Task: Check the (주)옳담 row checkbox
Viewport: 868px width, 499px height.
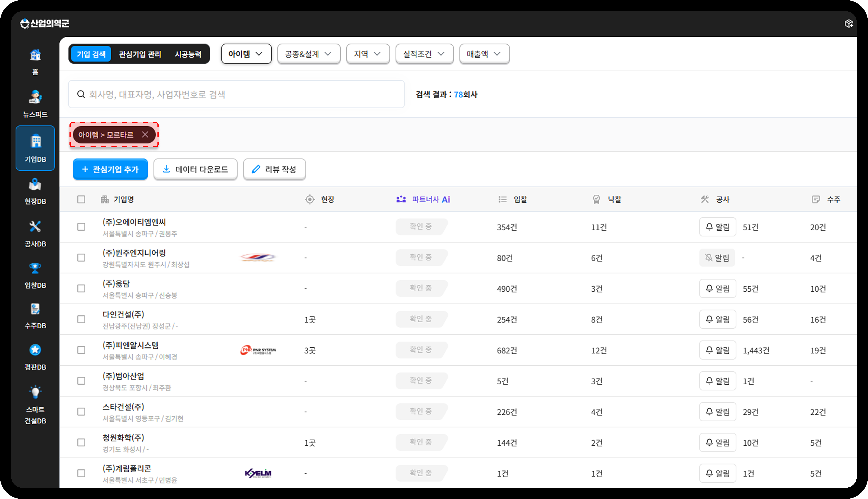Action: [x=81, y=289]
